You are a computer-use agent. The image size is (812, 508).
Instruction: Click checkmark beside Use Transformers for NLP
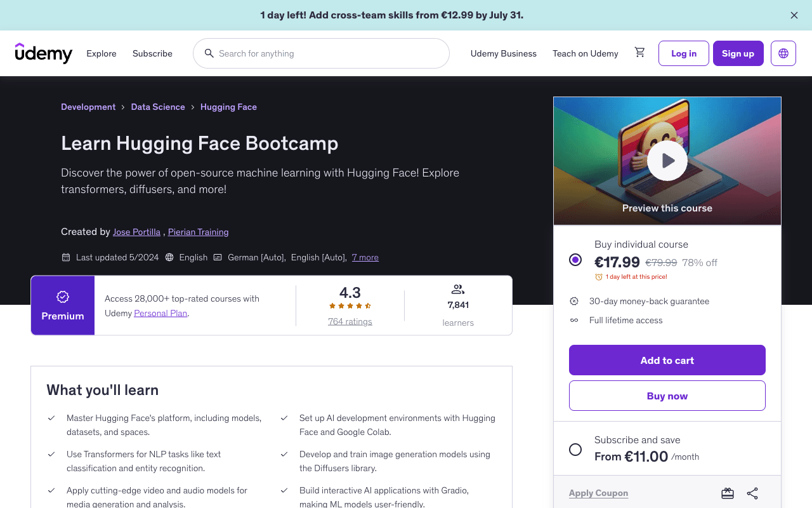click(x=51, y=454)
